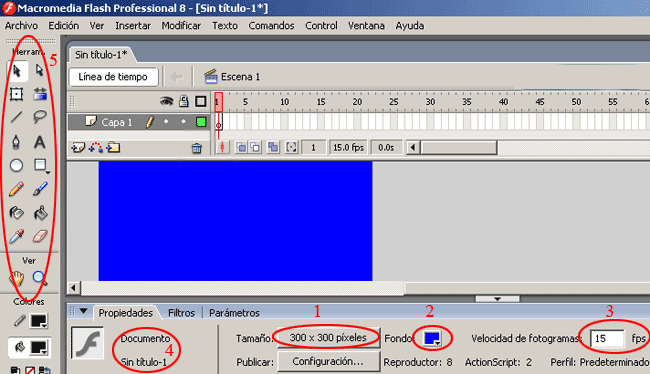Choose the Oval tool
The image size is (650, 374).
tap(16, 165)
